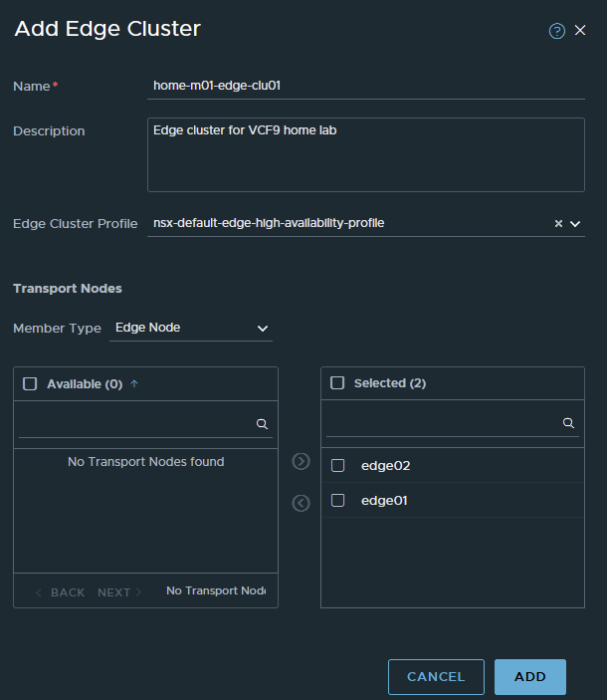The height and width of the screenshot is (700, 607).
Task: Expand the Edge Cluster Profile dropdown
Action: (575, 224)
